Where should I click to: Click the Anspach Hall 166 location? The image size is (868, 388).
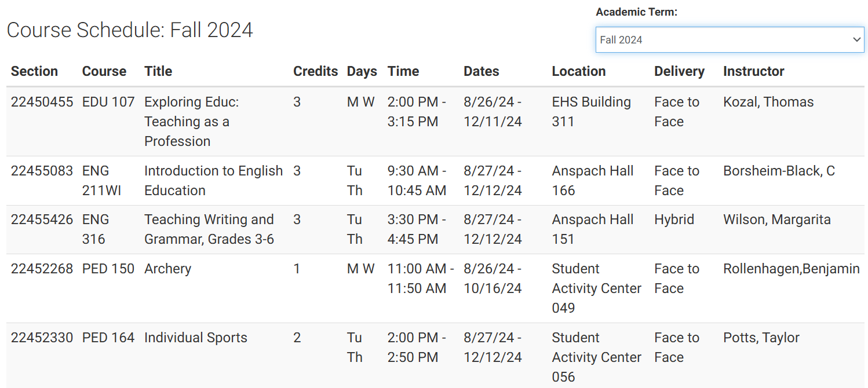tap(592, 181)
